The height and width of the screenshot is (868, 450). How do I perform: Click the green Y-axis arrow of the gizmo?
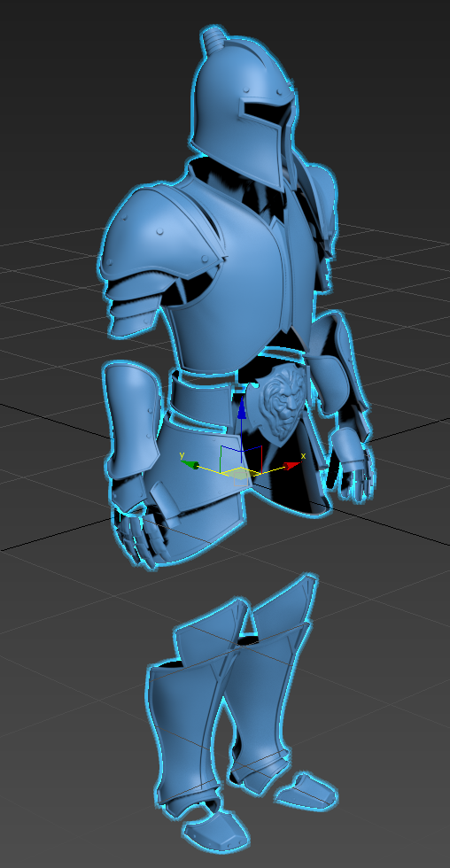(x=191, y=465)
